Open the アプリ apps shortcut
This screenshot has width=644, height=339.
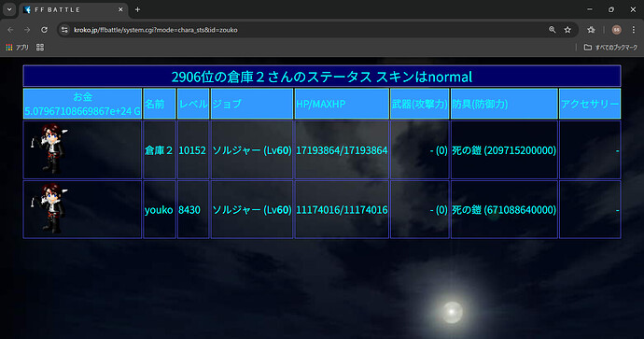pos(17,48)
